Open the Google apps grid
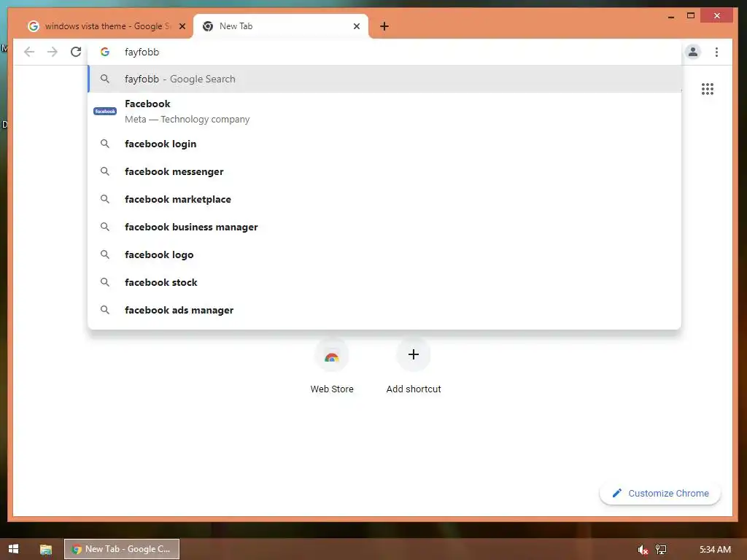The height and width of the screenshot is (560, 747). (708, 89)
